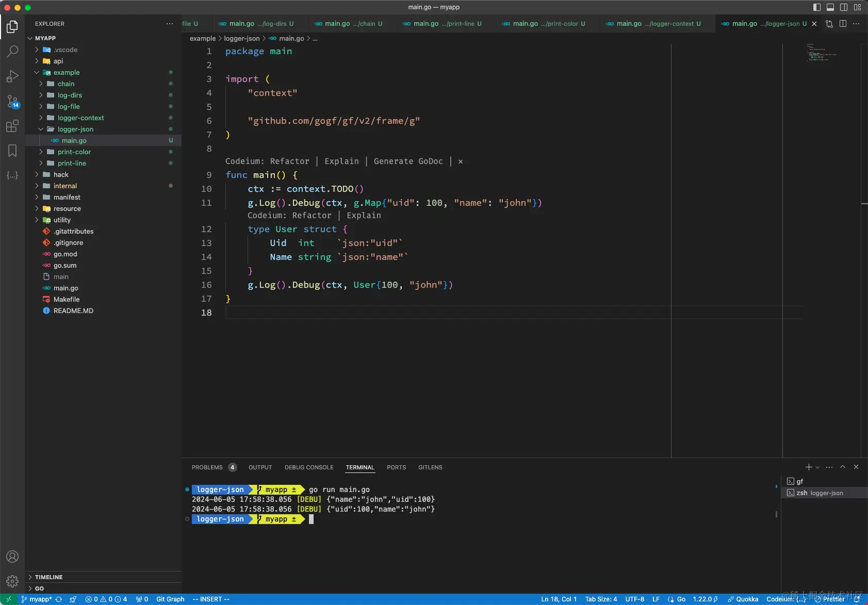Open the Extensions view

click(12, 126)
